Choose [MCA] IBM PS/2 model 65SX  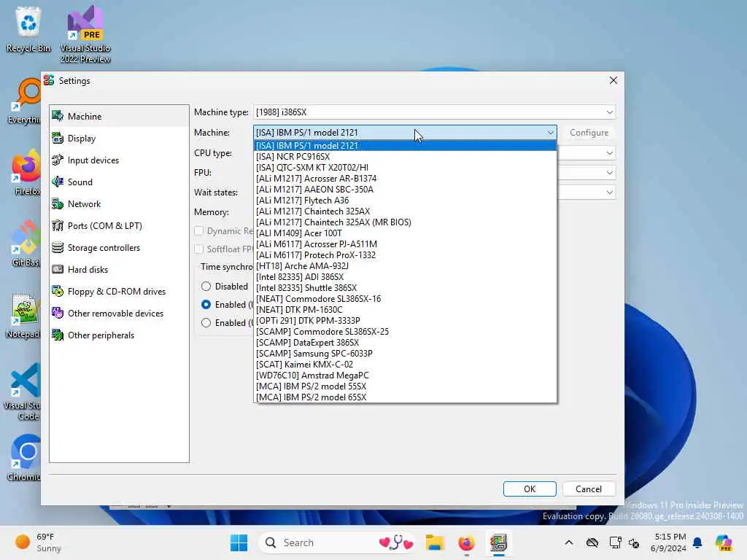[405, 397]
